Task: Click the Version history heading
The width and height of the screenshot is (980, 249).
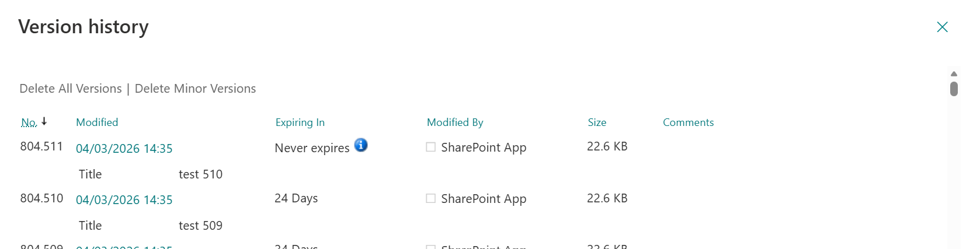Action: (84, 27)
